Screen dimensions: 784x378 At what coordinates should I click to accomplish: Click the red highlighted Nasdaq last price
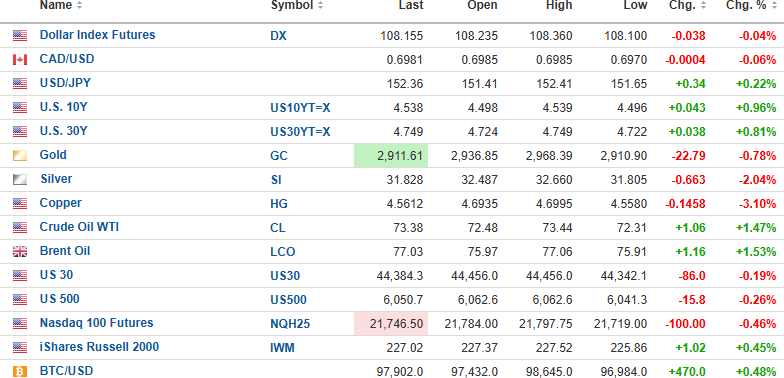click(x=391, y=324)
